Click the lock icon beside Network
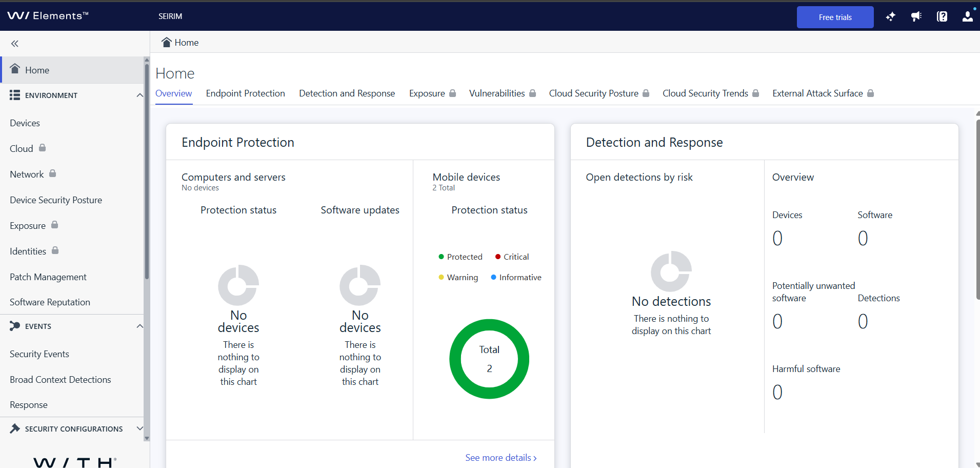 tap(52, 173)
